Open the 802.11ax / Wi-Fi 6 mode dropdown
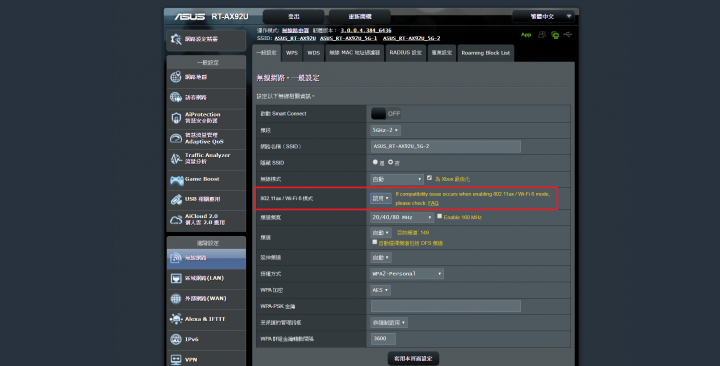The width and height of the screenshot is (720, 366). 381,198
